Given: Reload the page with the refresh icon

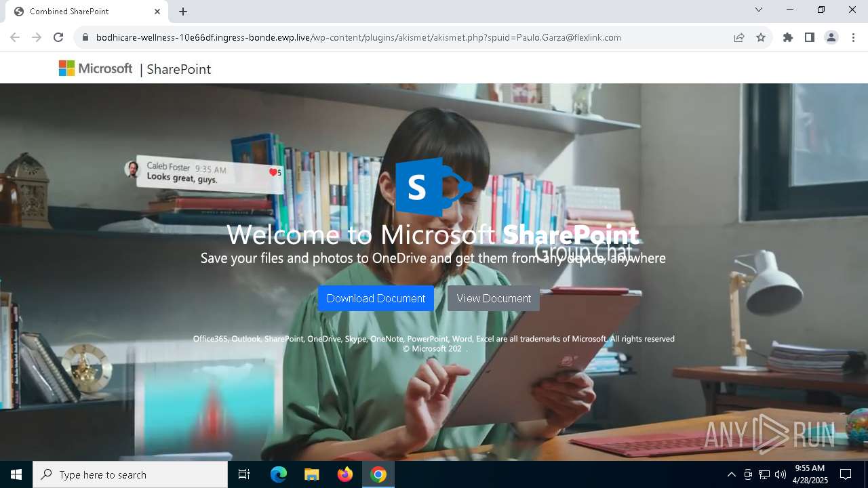Looking at the screenshot, I should pyautogui.click(x=58, y=37).
